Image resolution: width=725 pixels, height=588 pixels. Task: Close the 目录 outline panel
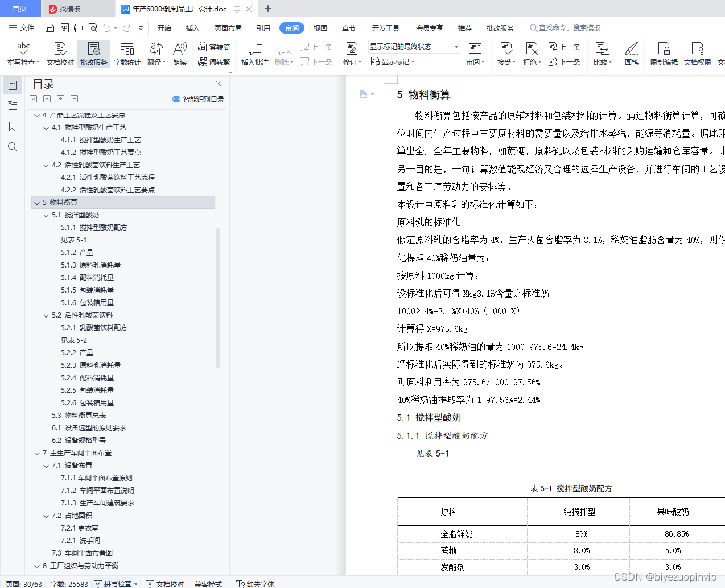coord(218,84)
